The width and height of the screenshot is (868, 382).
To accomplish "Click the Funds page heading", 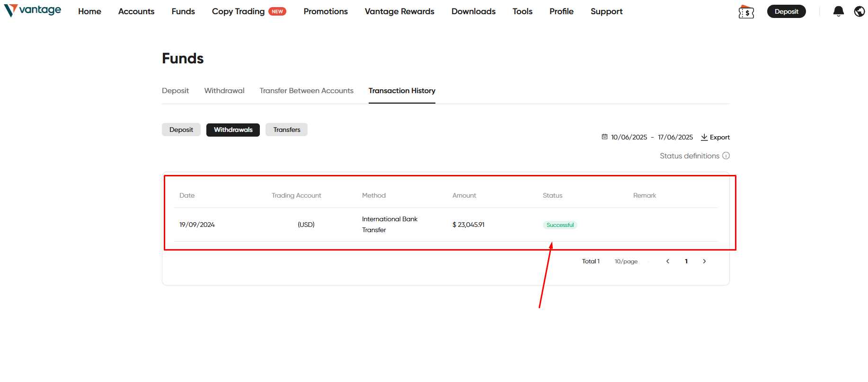I will (183, 58).
